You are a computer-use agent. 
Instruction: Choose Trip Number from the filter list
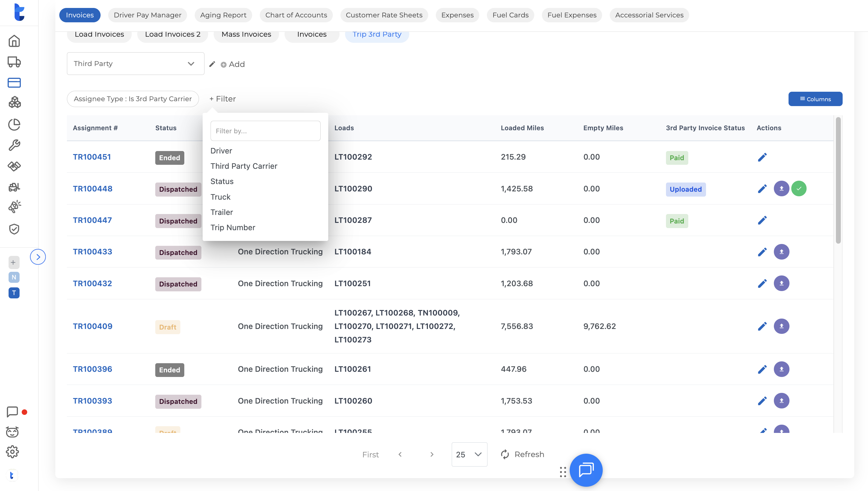coord(233,228)
